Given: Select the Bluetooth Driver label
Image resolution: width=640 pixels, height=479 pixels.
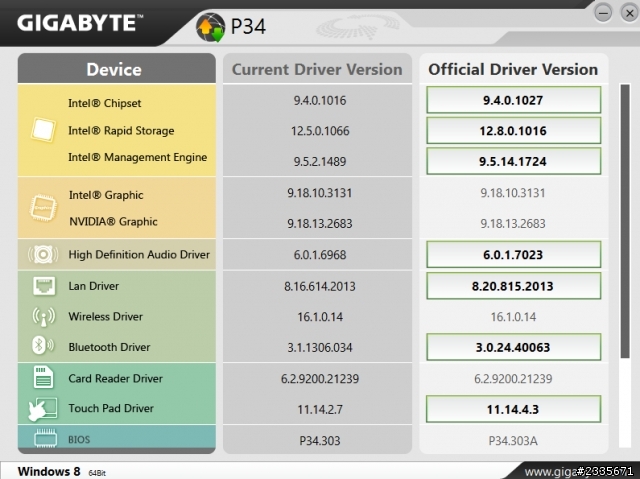Looking at the screenshot, I should pos(109,347).
